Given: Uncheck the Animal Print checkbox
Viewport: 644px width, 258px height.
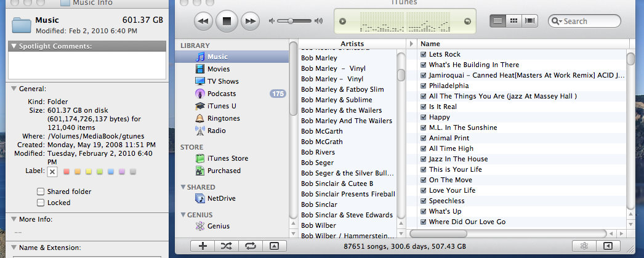Looking at the screenshot, I should pos(424,138).
